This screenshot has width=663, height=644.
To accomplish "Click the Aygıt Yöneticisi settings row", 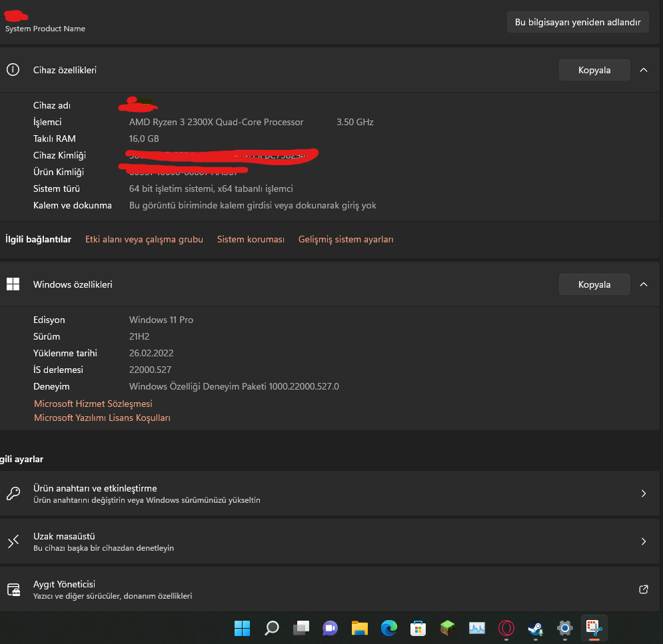I will click(x=330, y=589).
